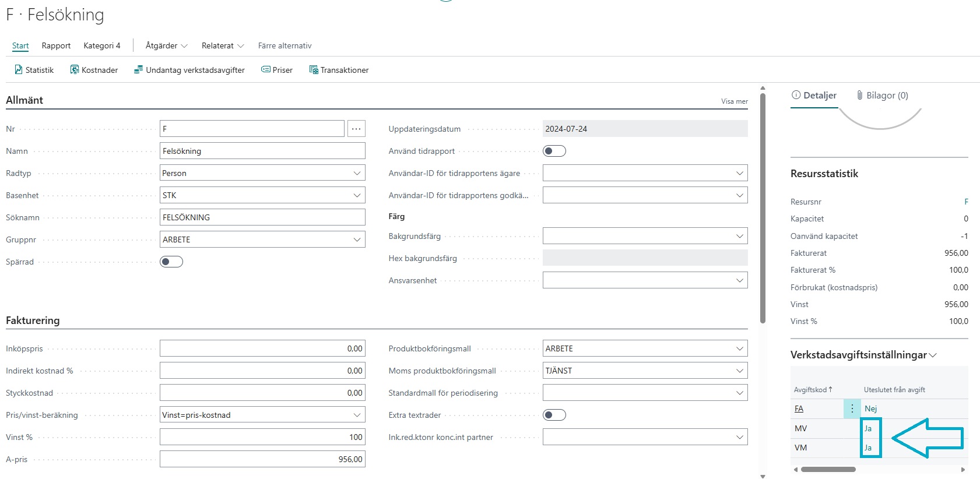The image size is (980, 479).
Task: Click three-dot menu on FA row
Action: tap(852, 408)
